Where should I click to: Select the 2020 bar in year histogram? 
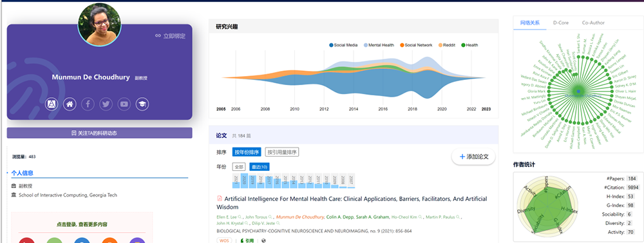[x=244, y=181]
